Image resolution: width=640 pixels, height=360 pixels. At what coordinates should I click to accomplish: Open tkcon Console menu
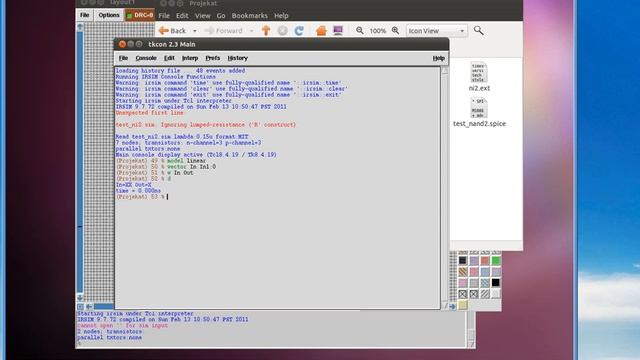click(146, 58)
